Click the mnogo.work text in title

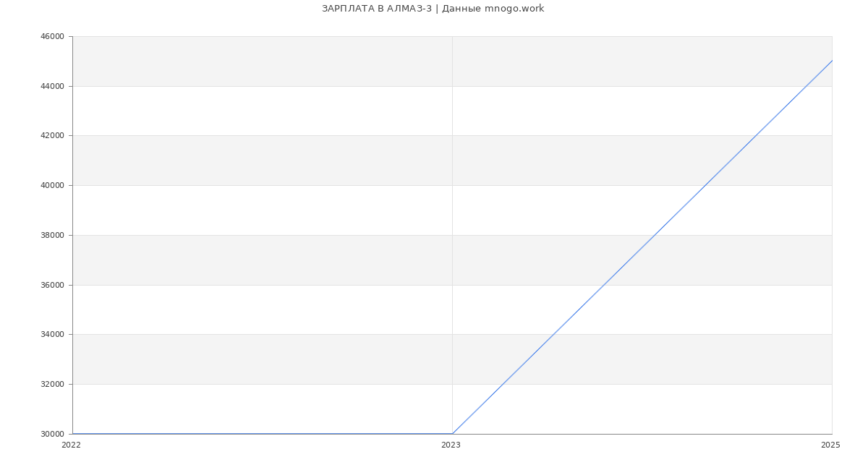point(514,9)
